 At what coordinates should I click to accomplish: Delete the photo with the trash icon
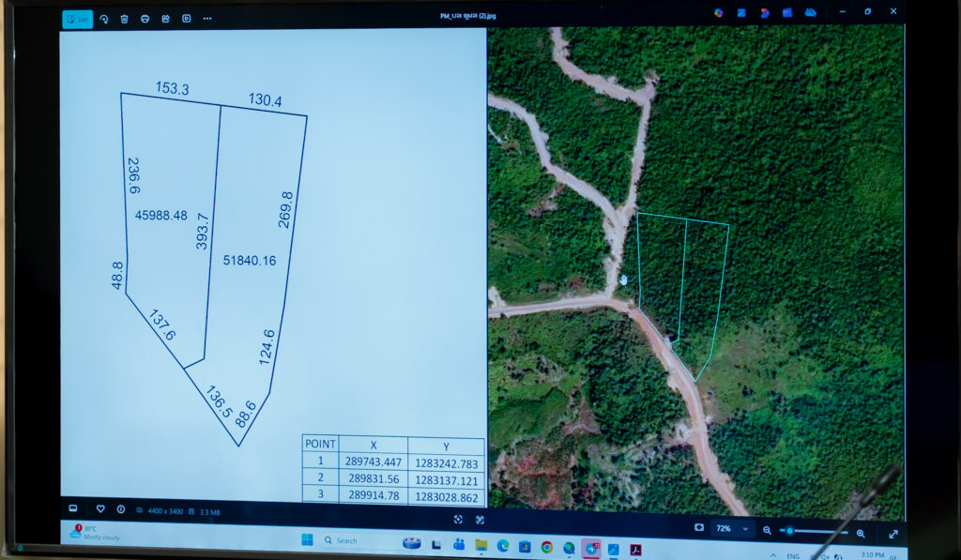pyautogui.click(x=124, y=19)
